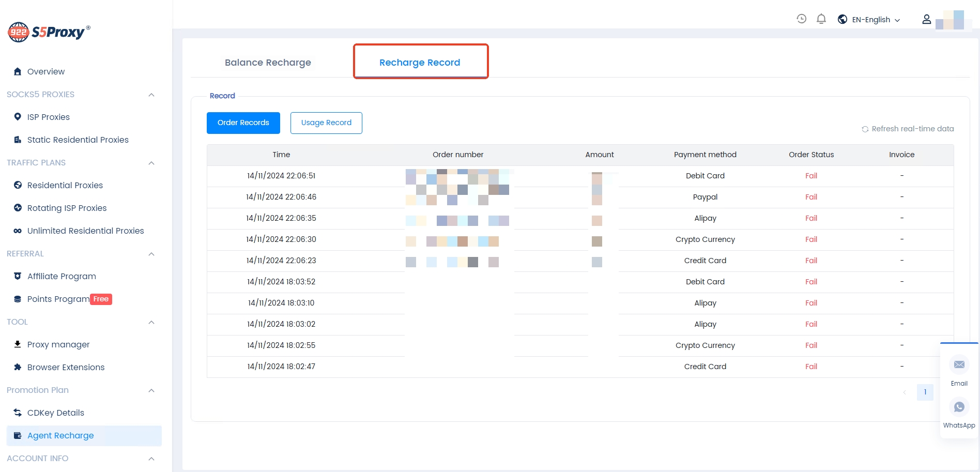Open the history clock icon

[x=801, y=19]
